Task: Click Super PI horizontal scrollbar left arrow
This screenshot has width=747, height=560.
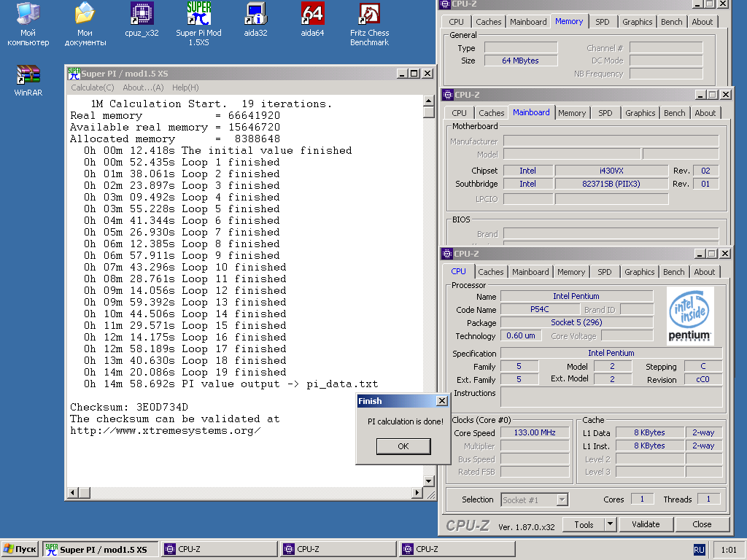Action: click(73, 492)
